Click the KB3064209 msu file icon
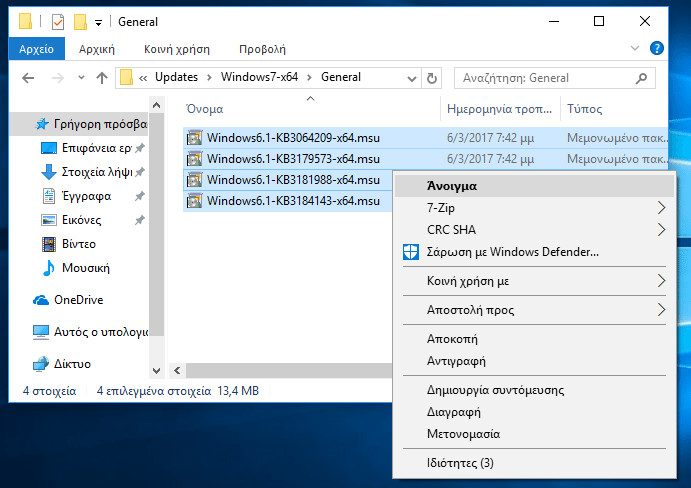The height and width of the screenshot is (488, 691). click(x=194, y=138)
